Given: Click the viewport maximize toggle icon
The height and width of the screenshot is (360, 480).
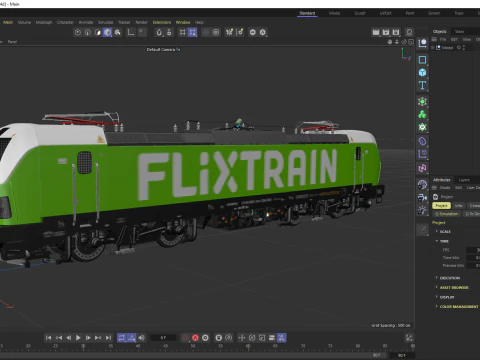Looking at the screenshot, I should [411, 42].
